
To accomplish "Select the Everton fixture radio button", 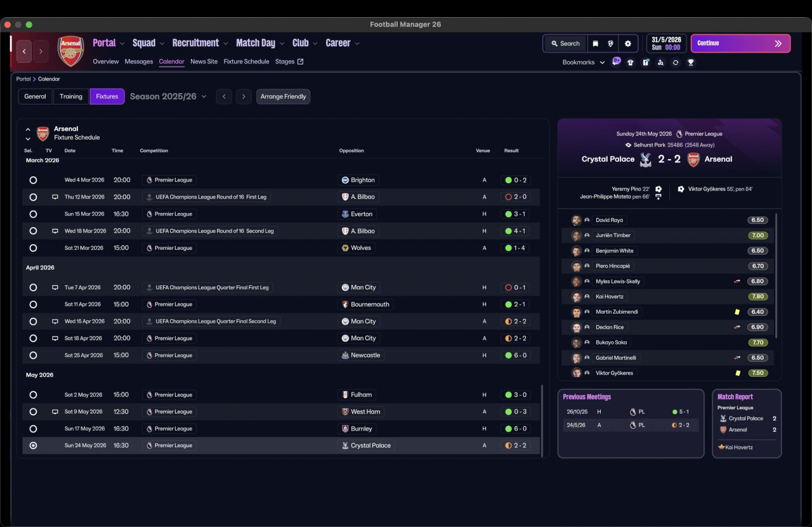I will 33,214.
